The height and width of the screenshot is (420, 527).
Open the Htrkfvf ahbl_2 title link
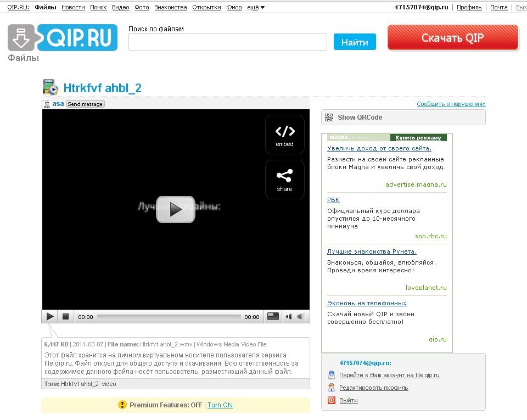coord(103,88)
